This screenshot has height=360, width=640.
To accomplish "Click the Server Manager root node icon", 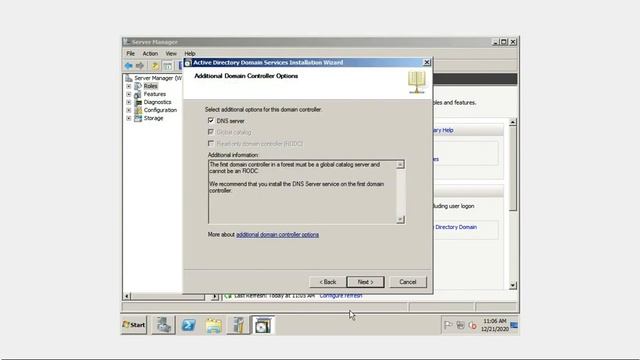I will coord(129,78).
